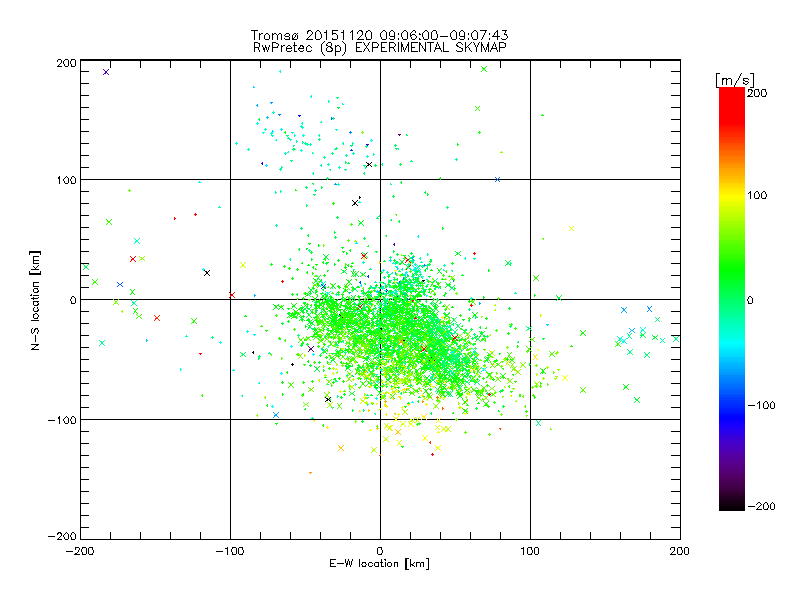The image size is (800, 600).
Task: Click the "E-W location [km]" axis label
Action: (x=379, y=563)
